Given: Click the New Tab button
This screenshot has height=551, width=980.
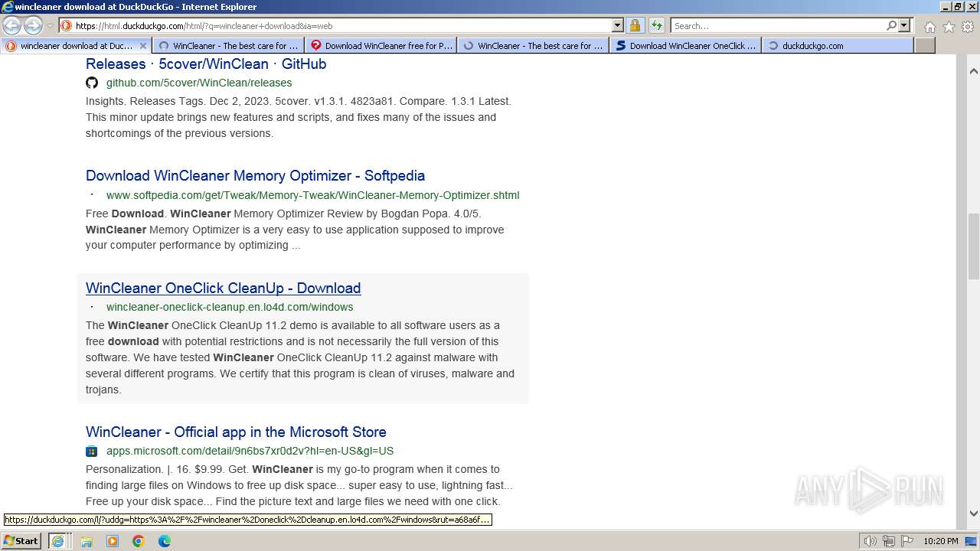Looking at the screenshot, I should tap(925, 46).
